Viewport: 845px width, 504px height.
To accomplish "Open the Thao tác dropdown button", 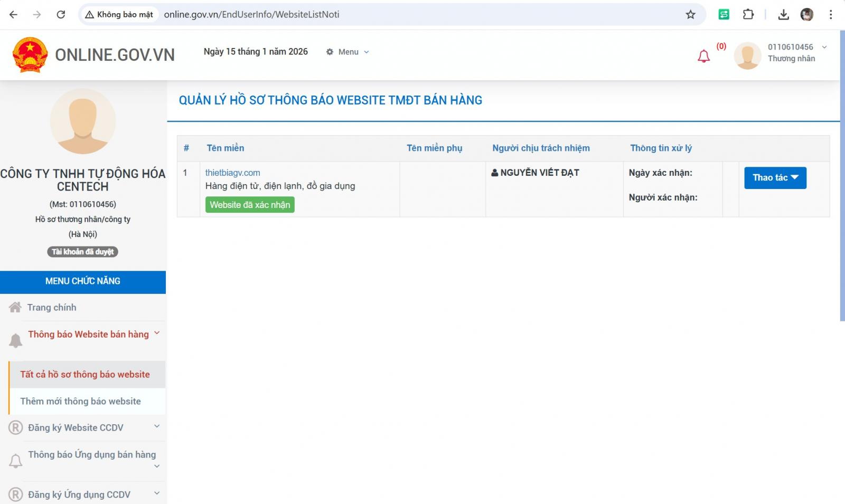I will (775, 178).
